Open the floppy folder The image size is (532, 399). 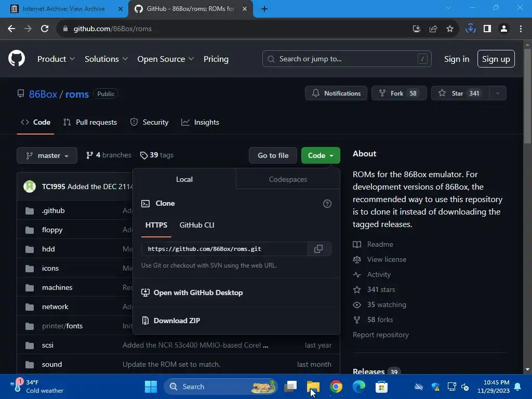pyautogui.click(x=52, y=230)
